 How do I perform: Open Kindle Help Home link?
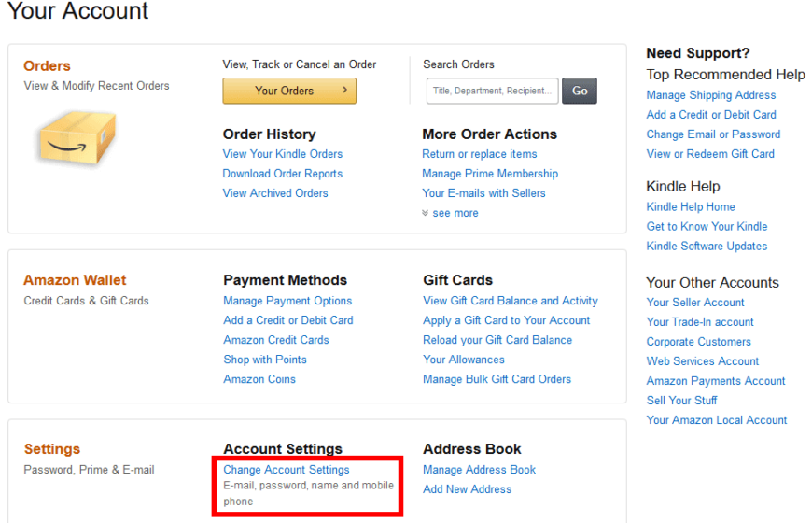[690, 207]
